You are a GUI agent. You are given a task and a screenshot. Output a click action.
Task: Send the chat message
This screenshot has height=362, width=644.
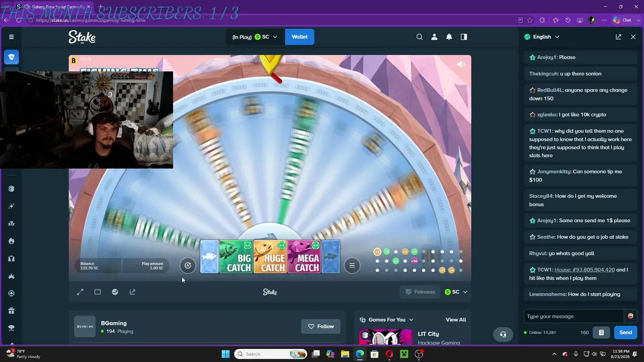(x=625, y=332)
